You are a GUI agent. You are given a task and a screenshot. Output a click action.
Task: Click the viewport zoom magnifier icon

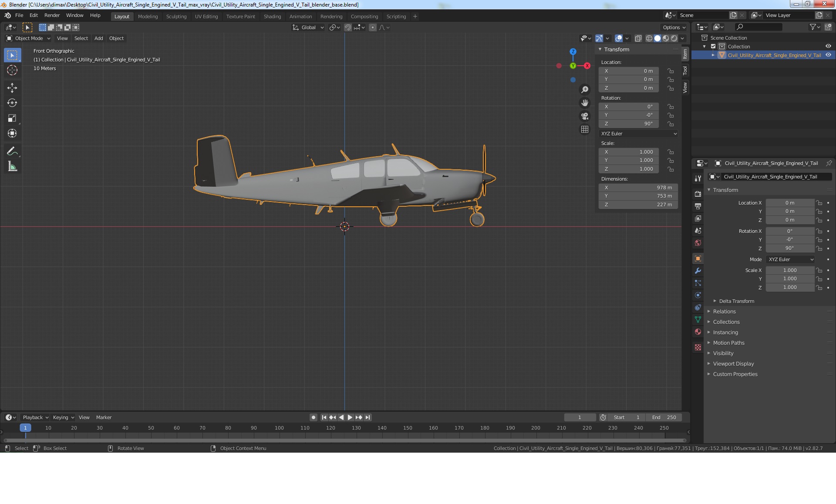tap(585, 90)
